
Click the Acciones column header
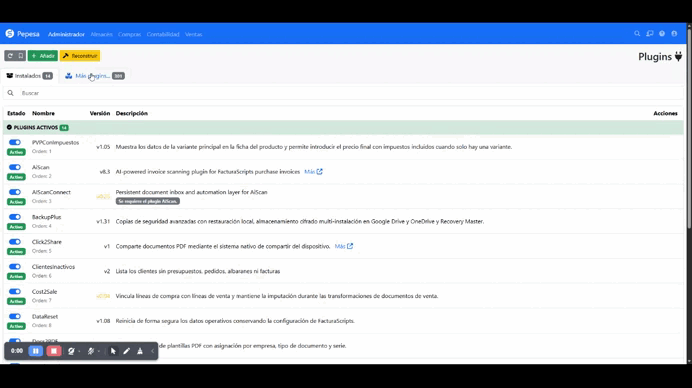[666, 113]
